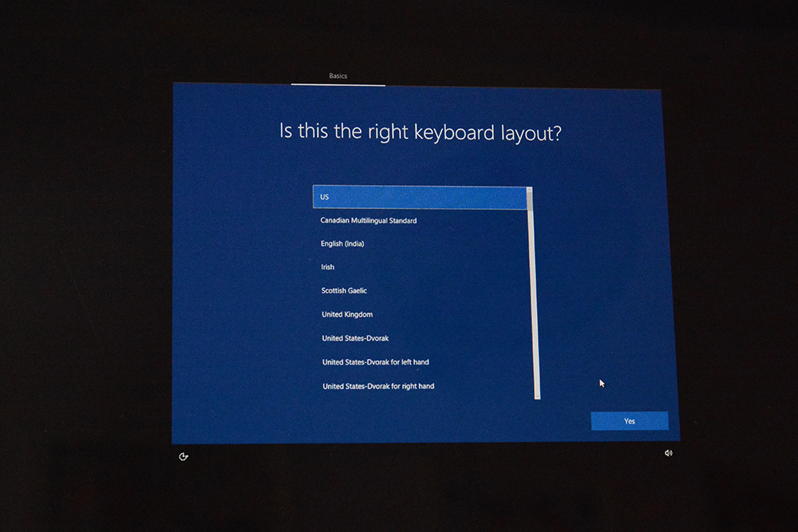The height and width of the screenshot is (532, 798).
Task: Select United States-Dvorak for left hand
Action: tap(375, 361)
